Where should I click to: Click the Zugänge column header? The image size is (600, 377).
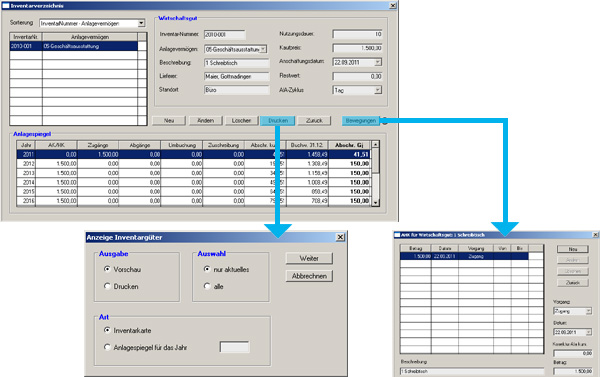[x=98, y=145]
